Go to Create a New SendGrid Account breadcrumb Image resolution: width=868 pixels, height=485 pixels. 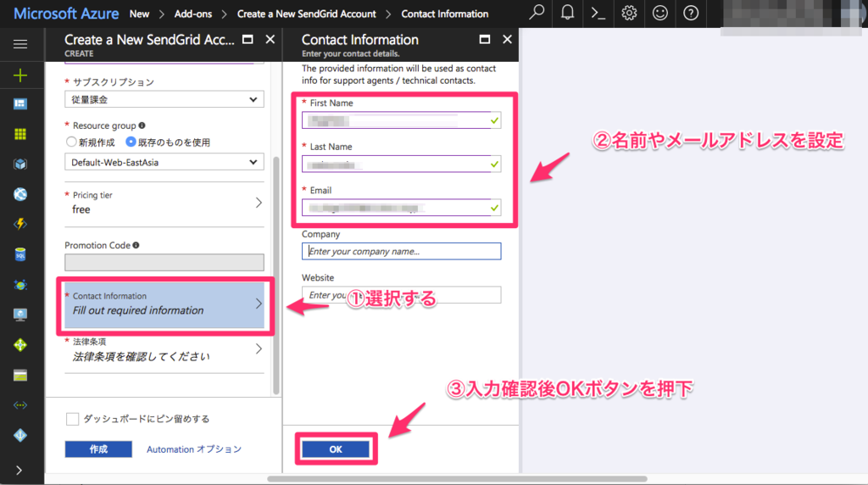(307, 14)
